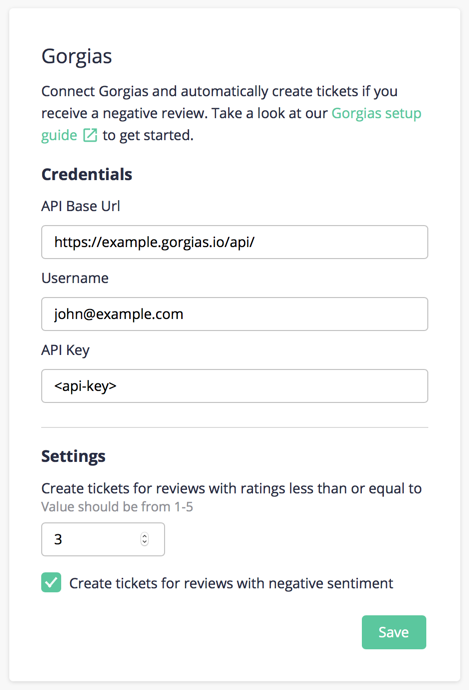
Task: Click the Credentials section heading
Action: [x=87, y=174]
